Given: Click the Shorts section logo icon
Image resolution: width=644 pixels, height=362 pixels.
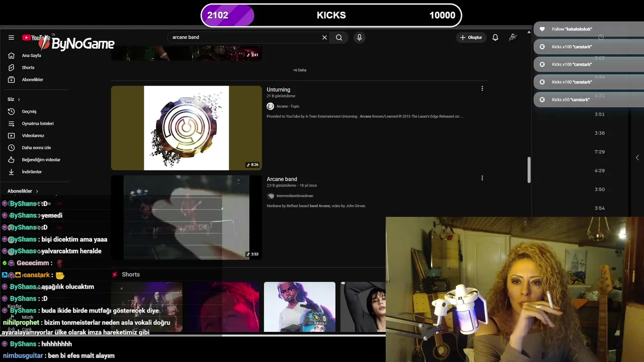Looking at the screenshot, I should [x=115, y=275].
